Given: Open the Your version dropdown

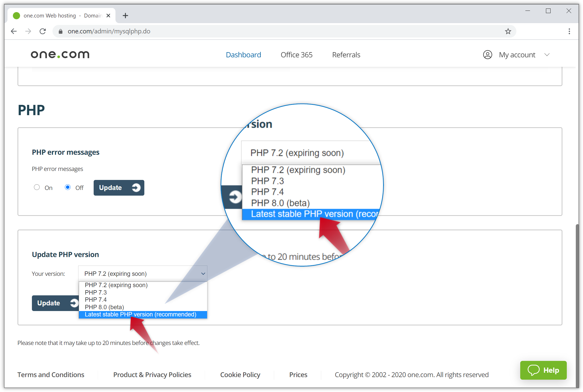Looking at the screenshot, I should (x=143, y=274).
